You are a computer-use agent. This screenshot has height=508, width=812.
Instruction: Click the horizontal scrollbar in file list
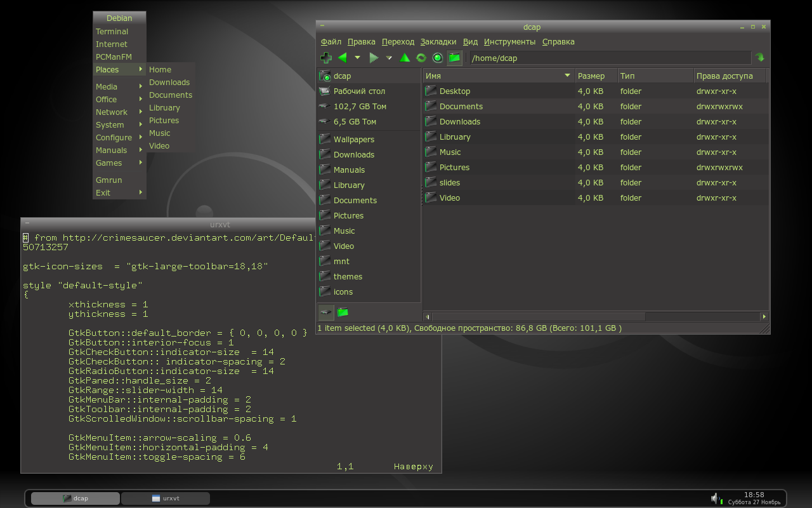[x=539, y=316]
